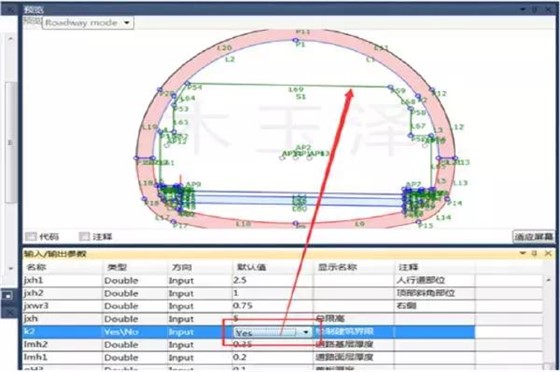Open the Roadway mode dropdown
Viewport: 560px width, 372px height.
click(88, 23)
